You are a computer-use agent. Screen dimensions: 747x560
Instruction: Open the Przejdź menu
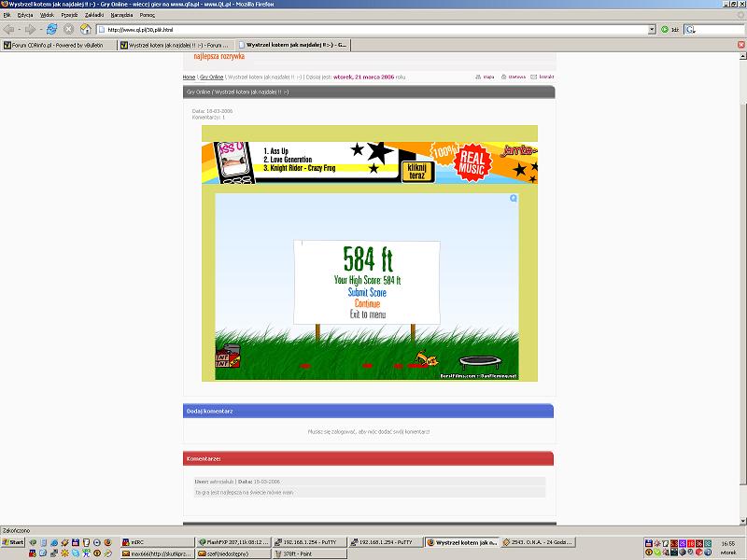click(x=69, y=15)
